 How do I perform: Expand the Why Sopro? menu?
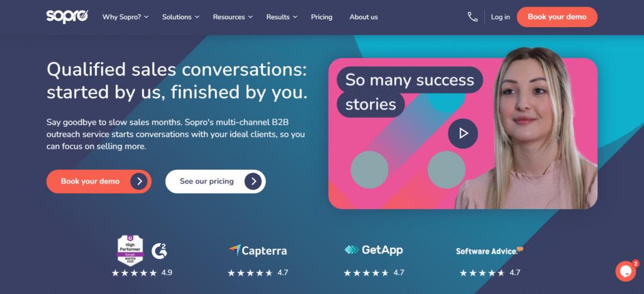125,17
